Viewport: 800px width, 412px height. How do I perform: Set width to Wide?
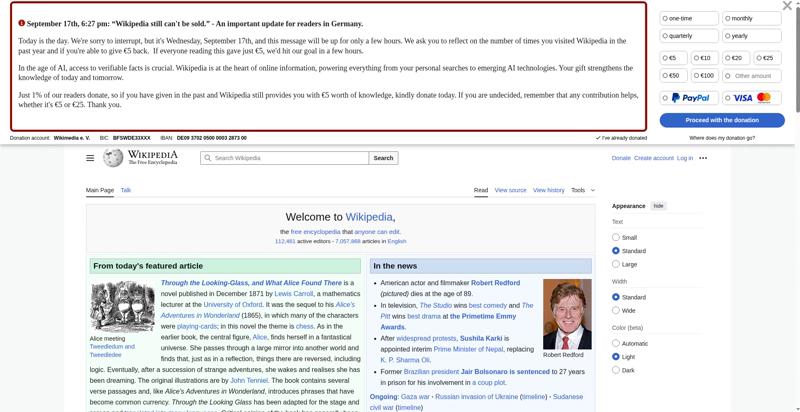[x=616, y=311]
